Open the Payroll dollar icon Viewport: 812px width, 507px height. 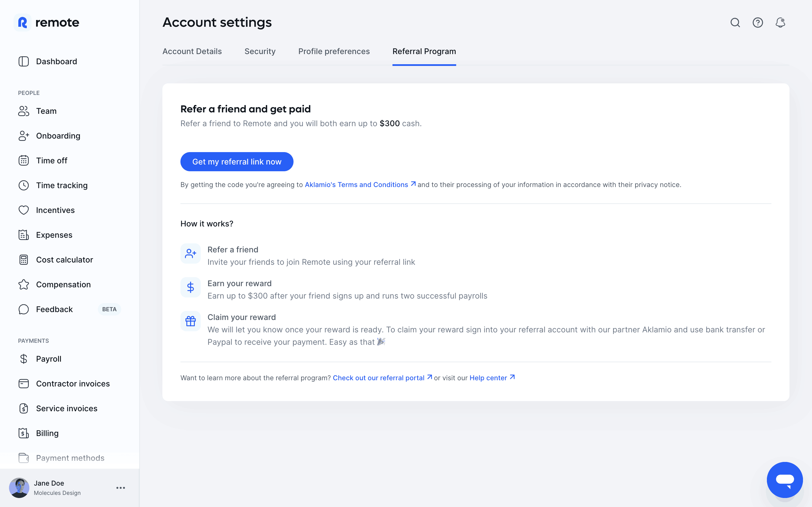[23, 359]
